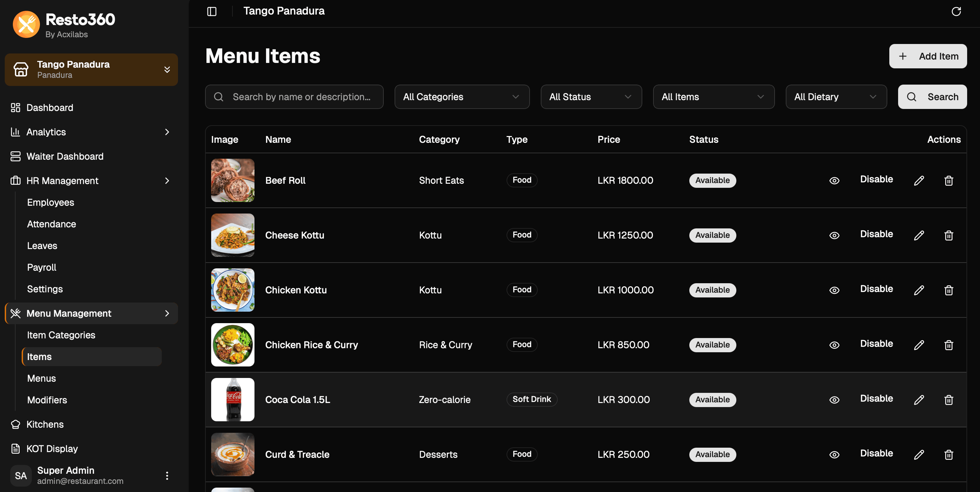Click the Add Item button

[928, 56]
